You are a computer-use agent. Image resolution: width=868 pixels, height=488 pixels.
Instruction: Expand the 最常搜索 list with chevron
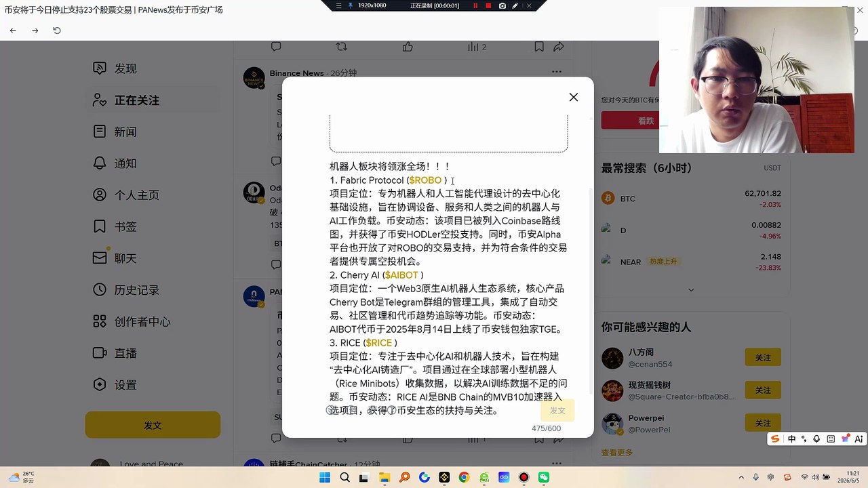(x=691, y=289)
